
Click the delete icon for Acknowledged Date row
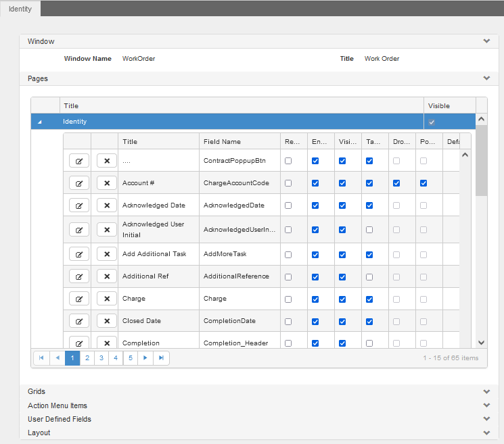107,205
